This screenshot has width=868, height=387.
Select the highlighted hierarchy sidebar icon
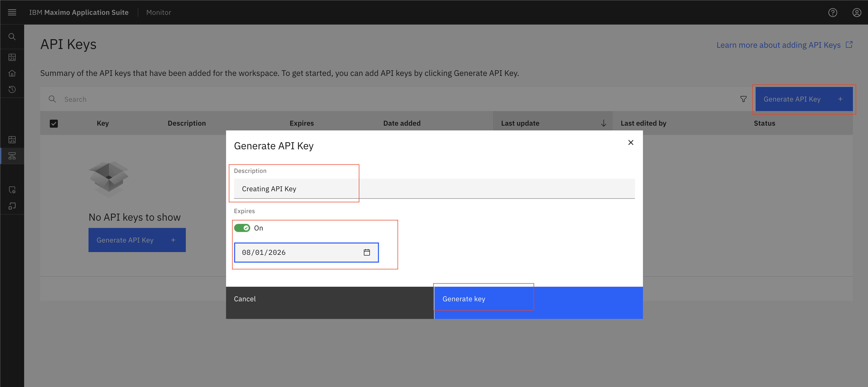12,156
